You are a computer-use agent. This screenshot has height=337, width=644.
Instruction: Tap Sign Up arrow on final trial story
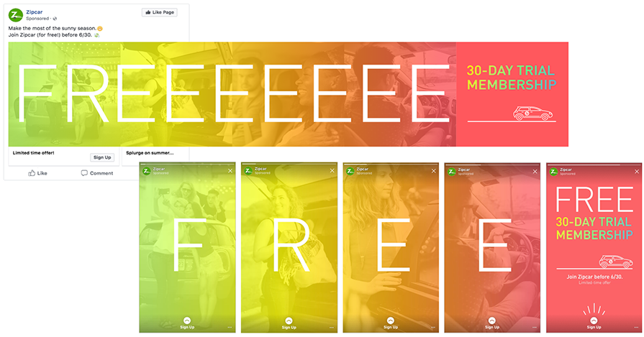tap(594, 320)
